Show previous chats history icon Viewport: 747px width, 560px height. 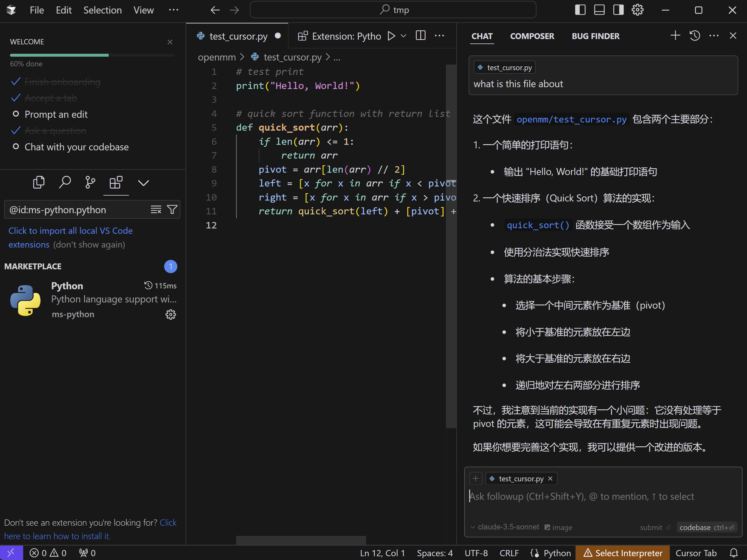695,36
